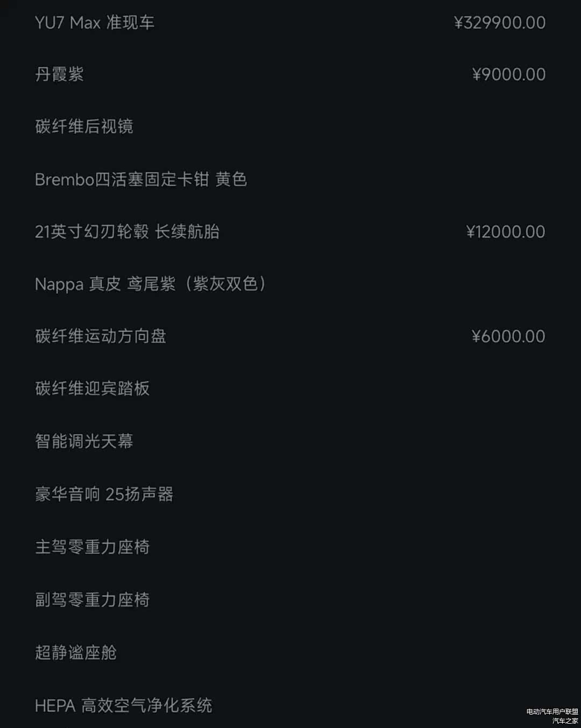The image size is (581, 728).
Task: Select 碳纤维运动方向盘 option
Action: 101,336
